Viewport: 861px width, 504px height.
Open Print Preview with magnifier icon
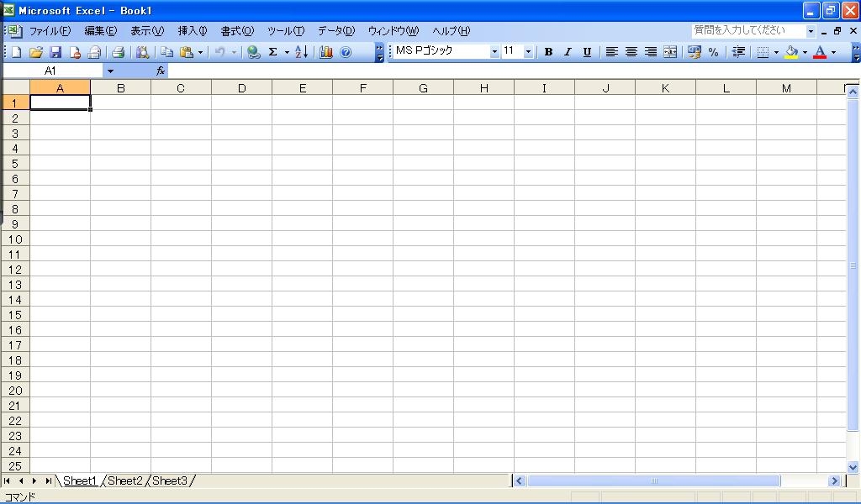[142, 52]
